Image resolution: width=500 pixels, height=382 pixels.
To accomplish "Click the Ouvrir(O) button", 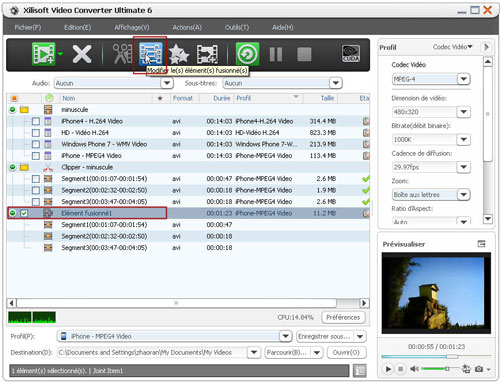I will click(x=346, y=352).
